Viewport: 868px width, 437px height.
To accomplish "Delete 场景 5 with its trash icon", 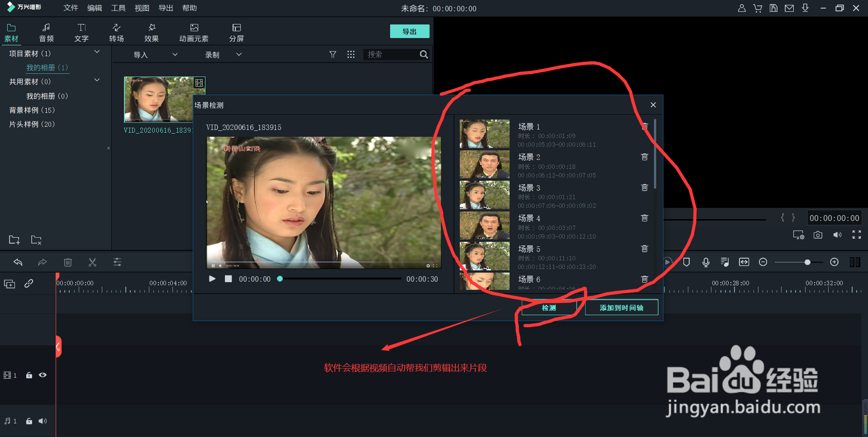I will [x=644, y=249].
